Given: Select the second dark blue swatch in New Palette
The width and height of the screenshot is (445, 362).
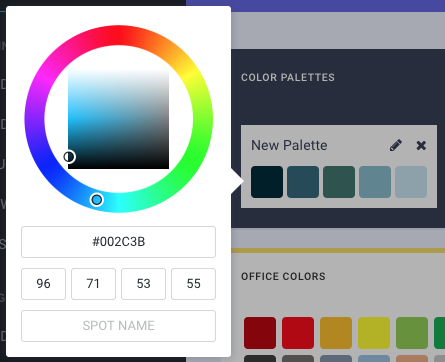Looking at the screenshot, I should pyautogui.click(x=303, y=182).
